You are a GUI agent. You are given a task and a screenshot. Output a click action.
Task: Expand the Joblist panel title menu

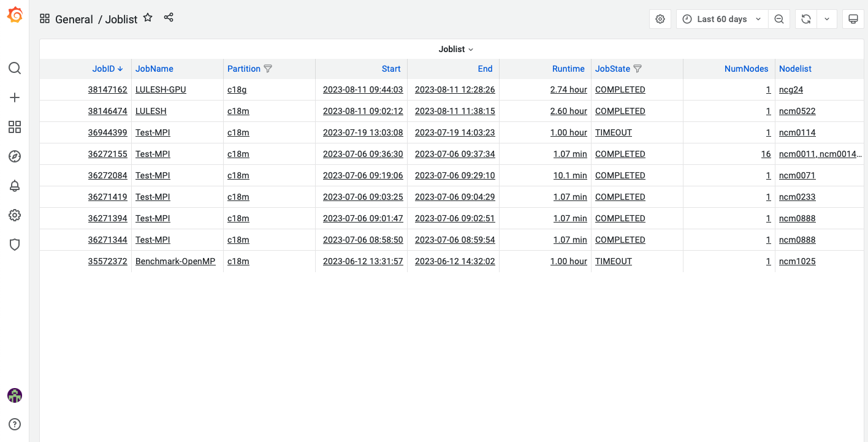455,49
